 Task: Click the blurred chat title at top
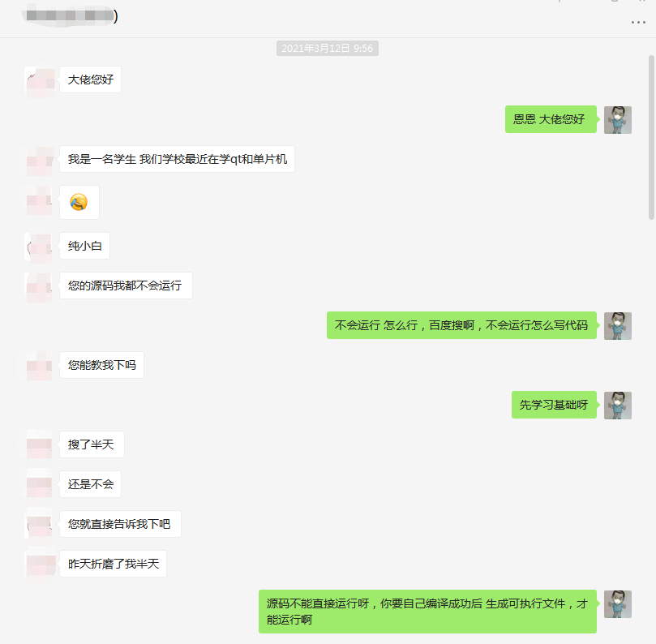(x=70, y=16)
